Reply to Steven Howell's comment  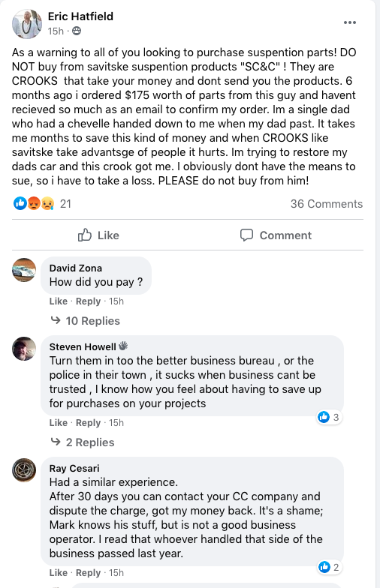click(89, 423)
